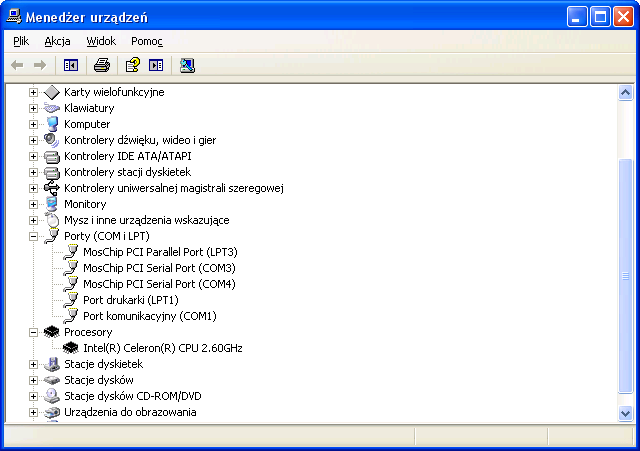The width and height of the screenshot is (640, 451).
Task: Close the Menedżer urządzeń window
Action: coord(623,17)
